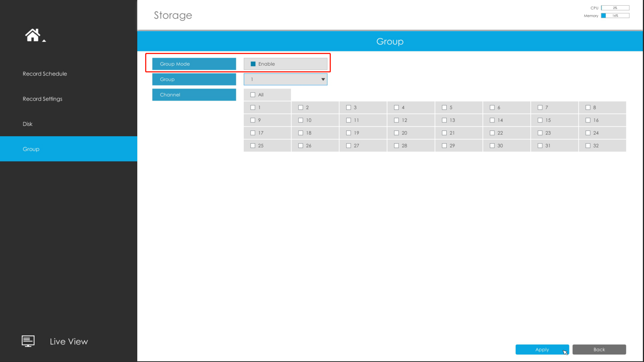
Task: Select channel 9 checkbox
Action: [253, 120]
